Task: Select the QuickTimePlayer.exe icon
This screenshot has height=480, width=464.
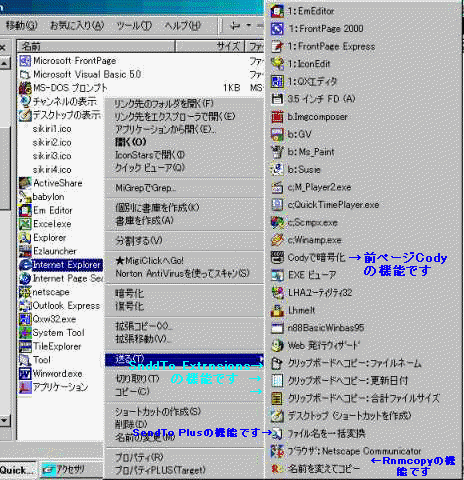Action: [277, 204]
